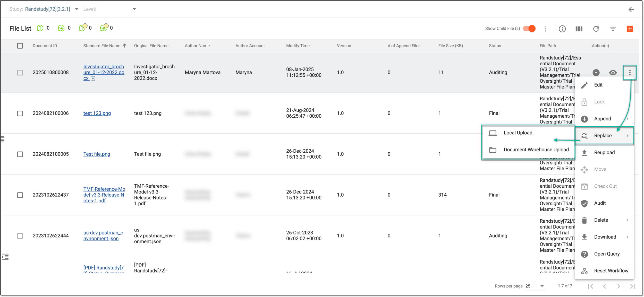This screenshot has height=297, width=644.
Task: Expand the Replace submenu
Action: pyautogui.click(x=604, y=136)
